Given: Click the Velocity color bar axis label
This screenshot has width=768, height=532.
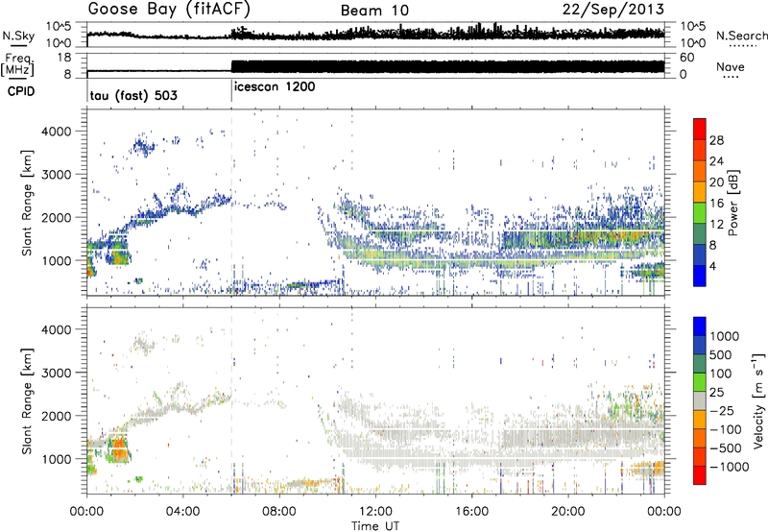Looking at the screenshot, I should point(758,400).
